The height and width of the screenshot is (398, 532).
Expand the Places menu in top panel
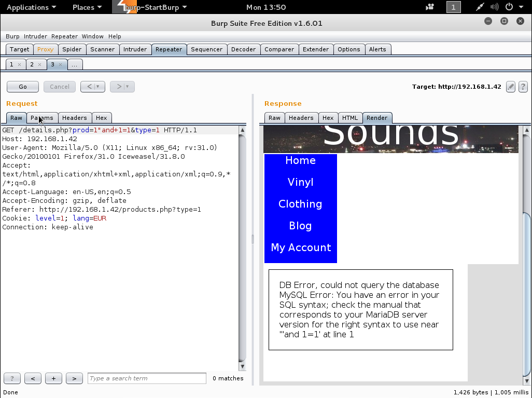pyautogui.click(x=87, y=7)
